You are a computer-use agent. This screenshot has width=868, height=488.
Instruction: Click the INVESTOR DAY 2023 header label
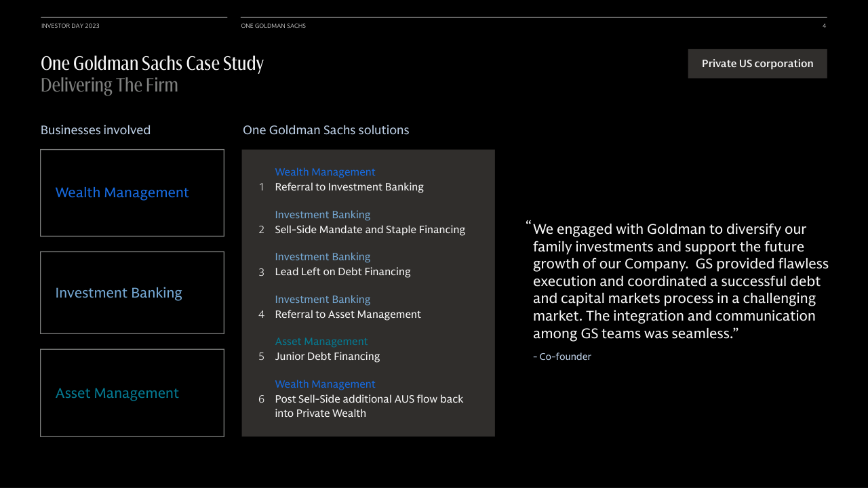click(71, 26)
